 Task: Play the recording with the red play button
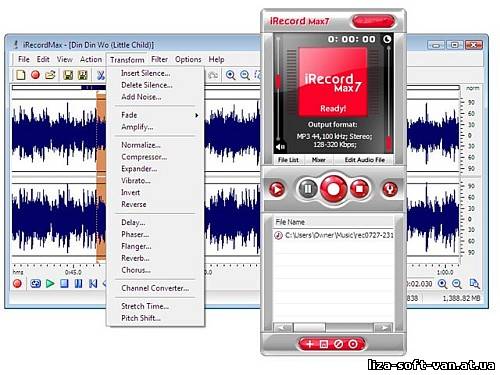click(x=277, y=189)
